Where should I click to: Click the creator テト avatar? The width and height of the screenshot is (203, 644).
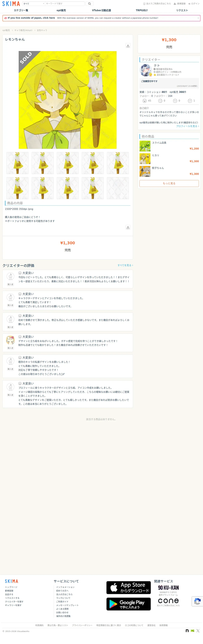click(146, 70)
